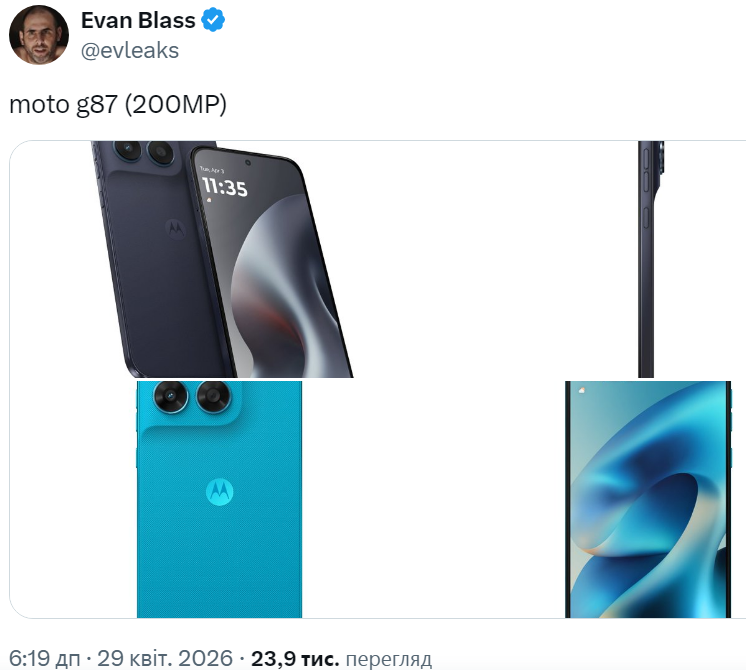Viewport: 746px width, 670px height.
Task: Click the 23,9 тис. перегляд view count
Action: (x=341, y=659)
